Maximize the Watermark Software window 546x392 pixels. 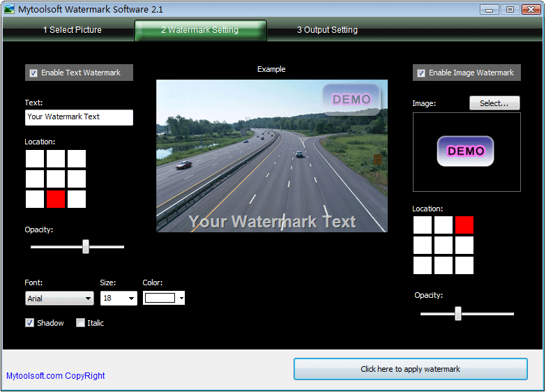[510, 9]
